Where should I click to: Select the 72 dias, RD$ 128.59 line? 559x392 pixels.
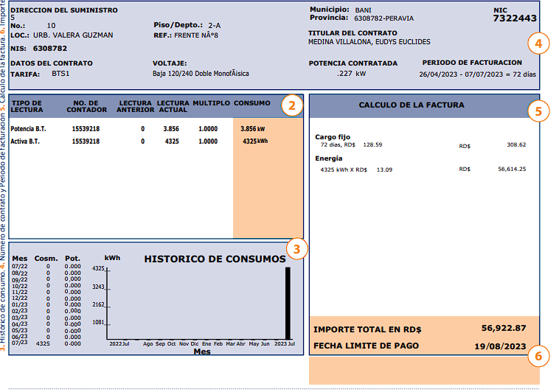click(x=351, y=144)
